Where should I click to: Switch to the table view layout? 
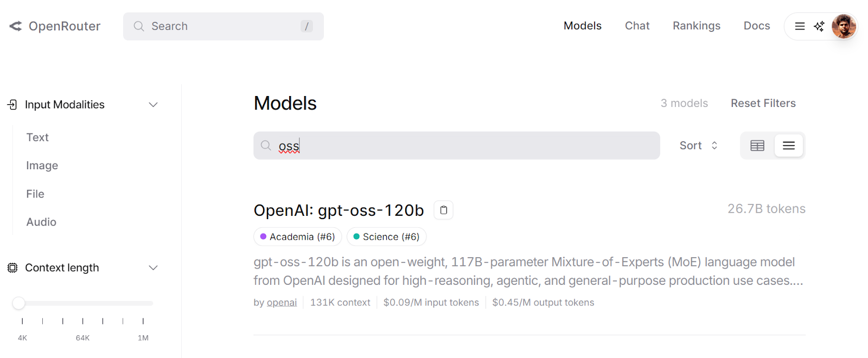757,145
